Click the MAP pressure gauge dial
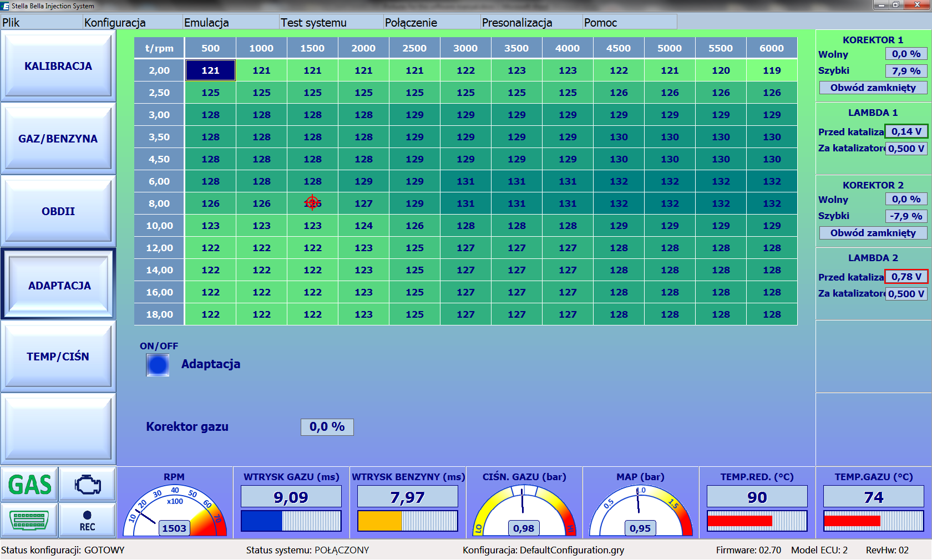Viewport: 932px width, 560px height. click(640, 511)
